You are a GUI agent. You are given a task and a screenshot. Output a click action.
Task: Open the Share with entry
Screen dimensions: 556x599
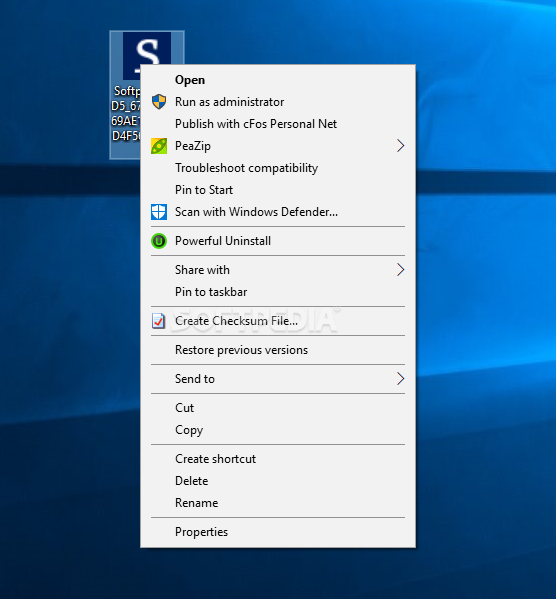(x=278, y=270)
